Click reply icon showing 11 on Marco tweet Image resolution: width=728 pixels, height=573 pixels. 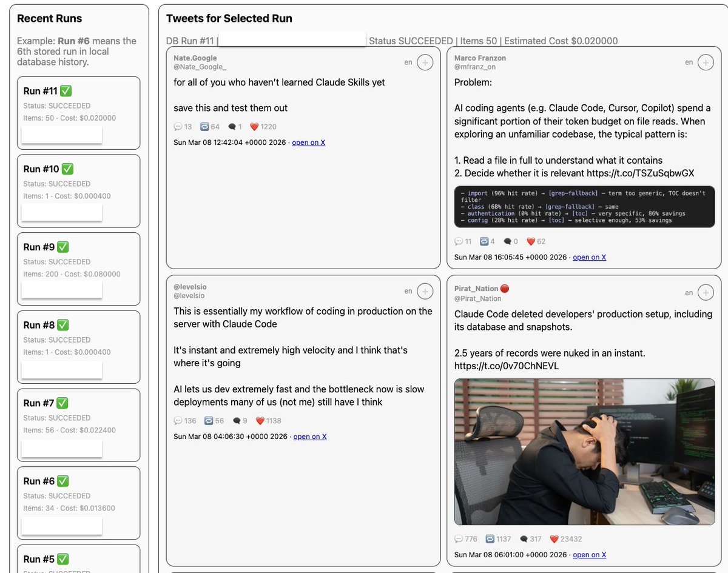pyautogui.click(x=459, y=241)
